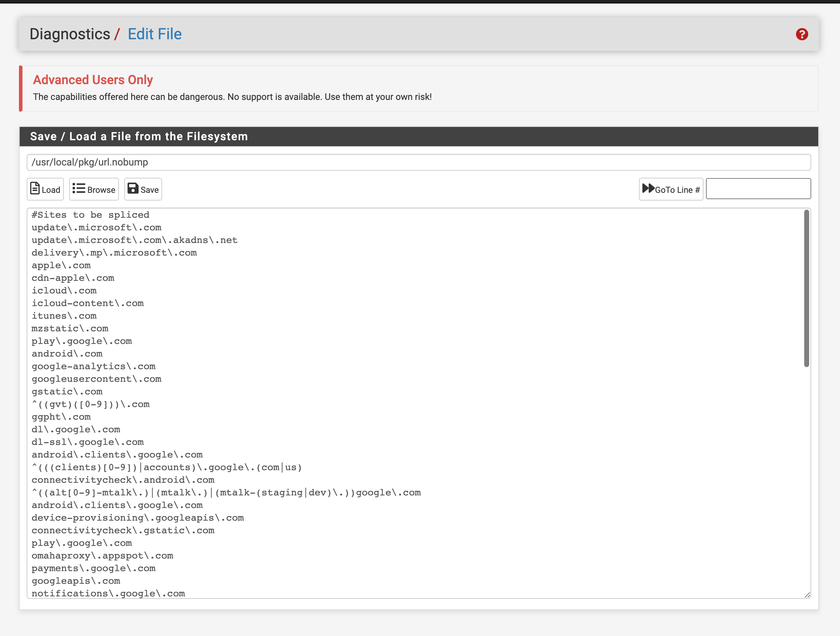Click the line 'connectivitycheck\.gstatic\.com'
Viewport: 840px width, 636px height.
click(x=123, y=530)
